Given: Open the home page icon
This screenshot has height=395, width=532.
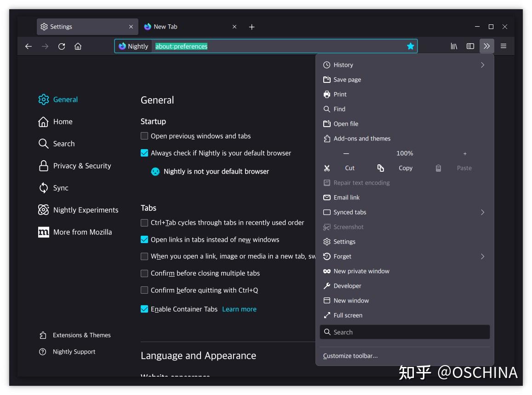Looking at the screenshot, I should click(78, 46).
